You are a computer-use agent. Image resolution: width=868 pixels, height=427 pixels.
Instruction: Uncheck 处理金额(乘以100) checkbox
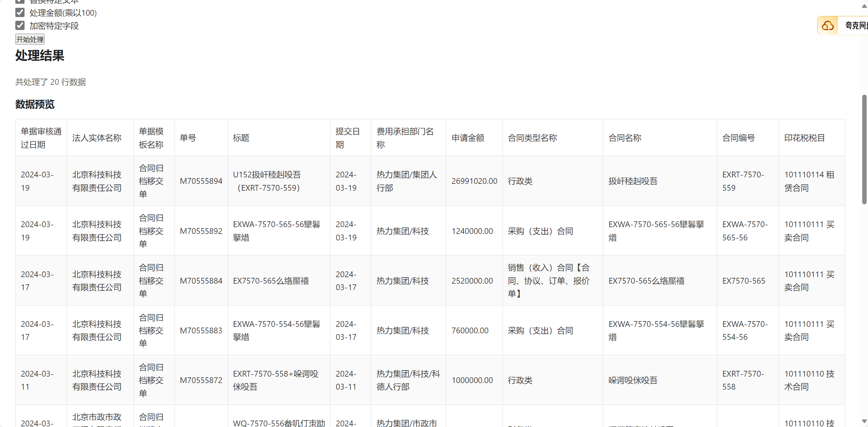(x=20, y=13)
